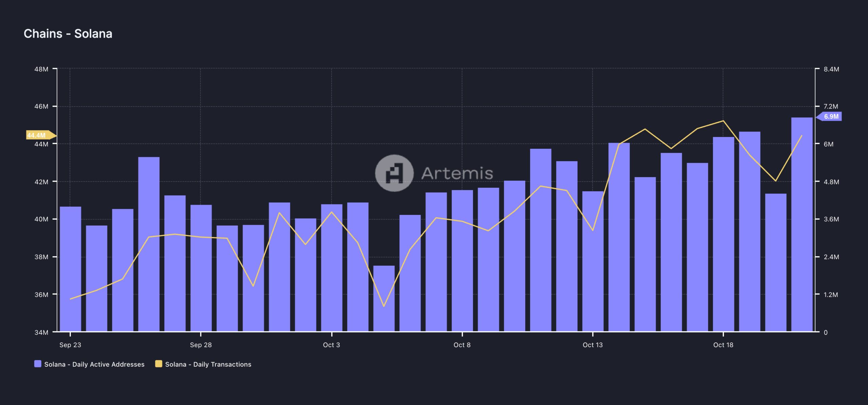Screen dimensions: 868x405
Task: Toggle Solana Daily Active Addresses legend swatch
Action: (x=38, y=364)
